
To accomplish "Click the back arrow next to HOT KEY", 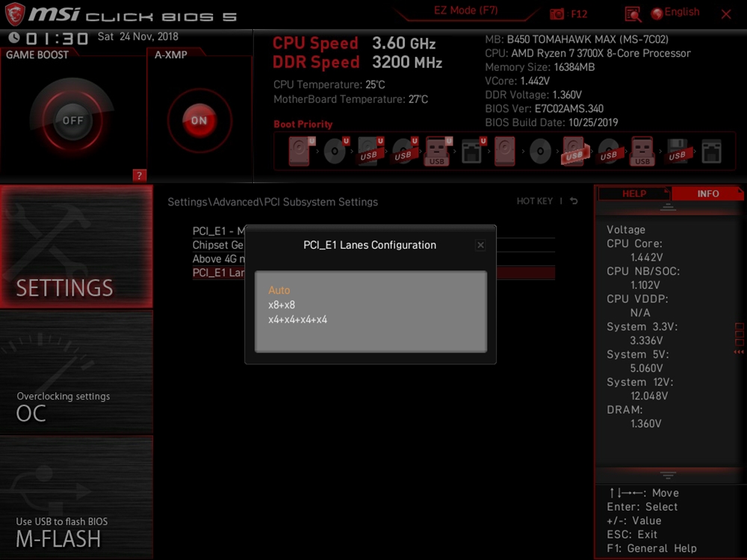I will click(574, 201).
